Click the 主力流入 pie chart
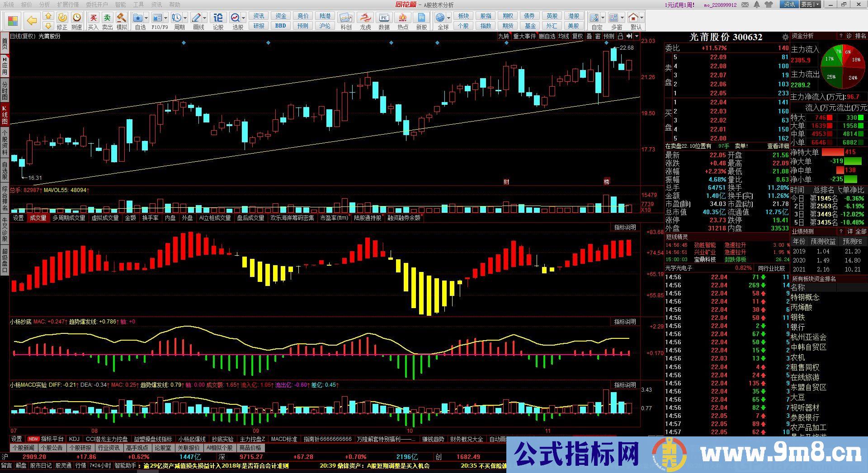 pyautogui.click(x=843, y=68)
